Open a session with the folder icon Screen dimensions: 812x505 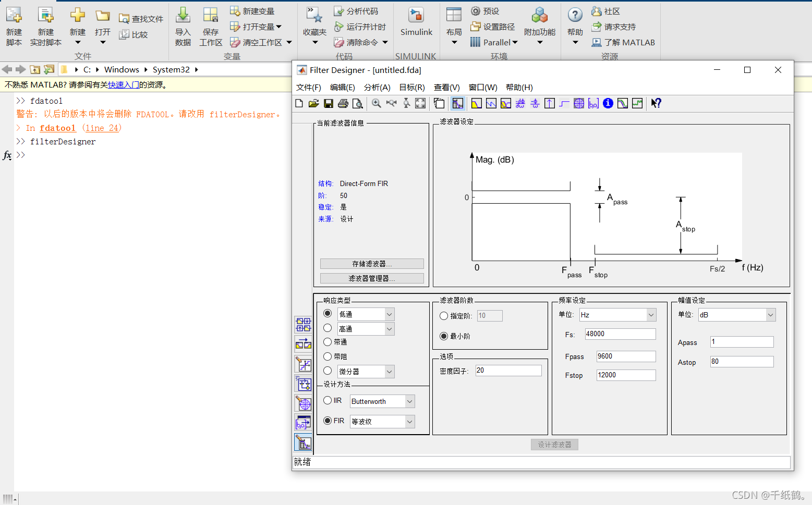click(313, 103)
